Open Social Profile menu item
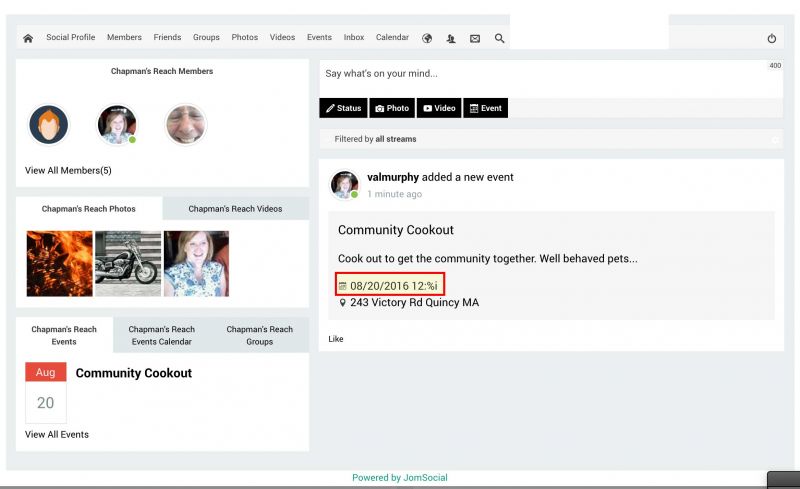Viewport: 800px width, 489px height. pyautogui.click(x=70, y=37)
